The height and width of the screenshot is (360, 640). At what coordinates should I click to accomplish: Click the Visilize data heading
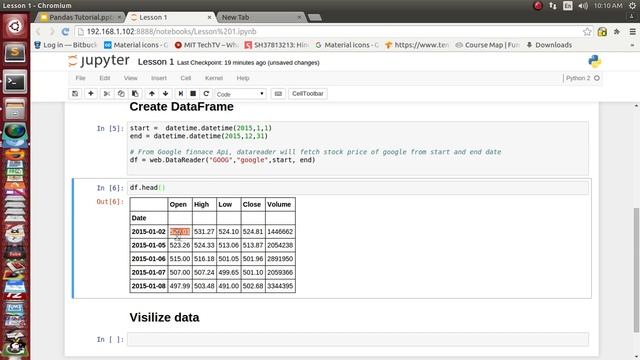pos(164,318)
